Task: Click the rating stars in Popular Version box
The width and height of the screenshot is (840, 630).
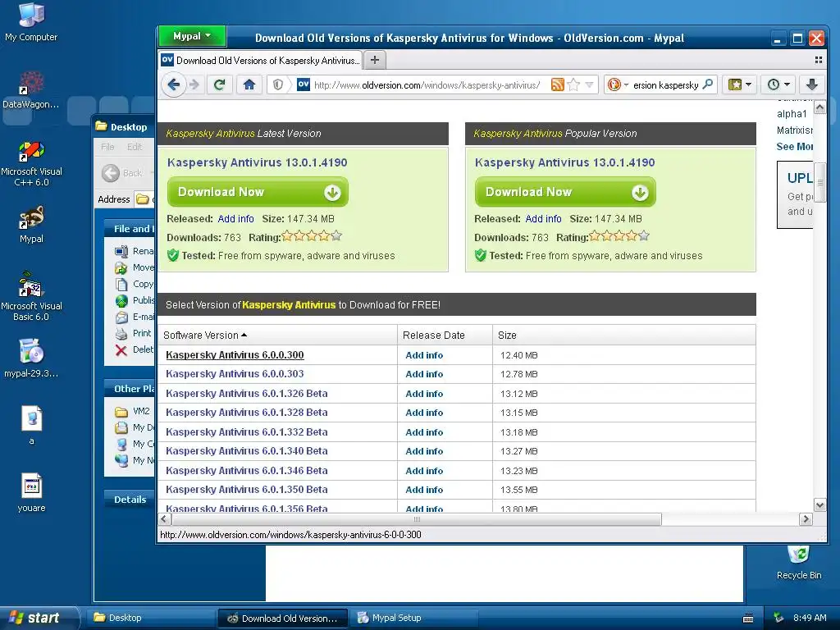Action: click(x=619, y=235)
